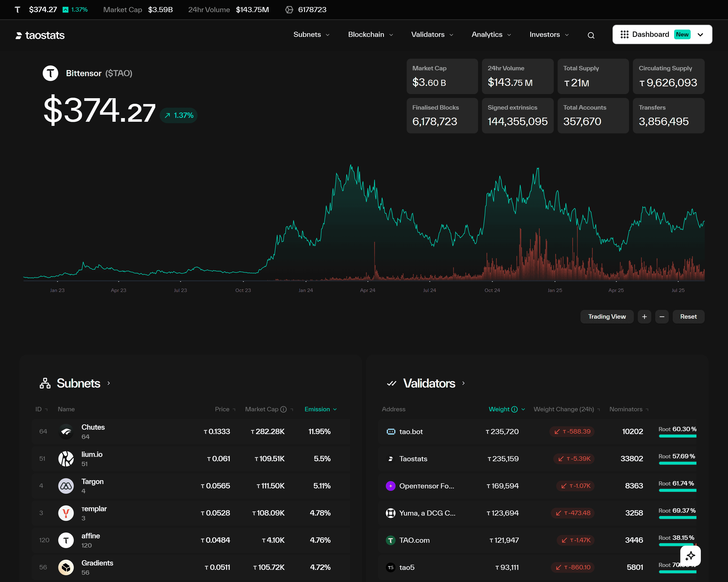
Task: Click the Market Cap info icon
Action: coord(284,409)
